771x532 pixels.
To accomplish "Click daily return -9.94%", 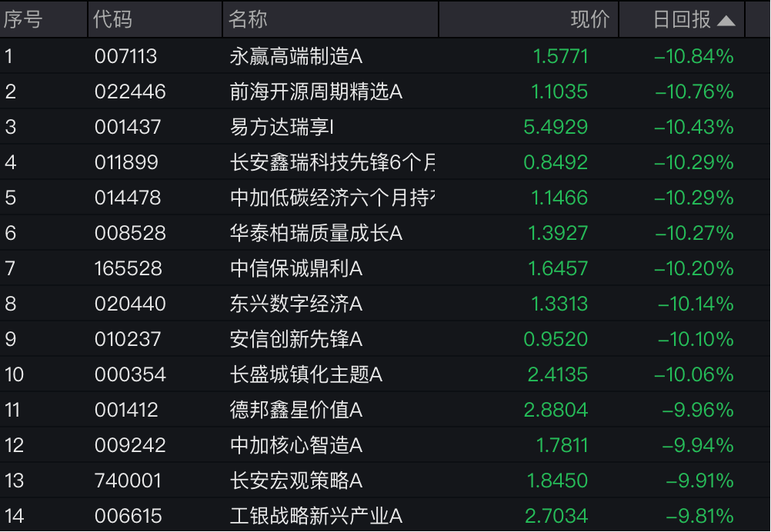I will (698, 445).
